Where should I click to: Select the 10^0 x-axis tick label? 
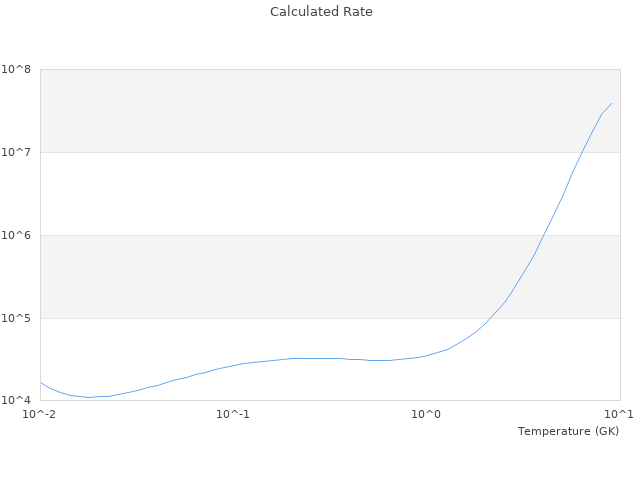[x=426, y=414]
